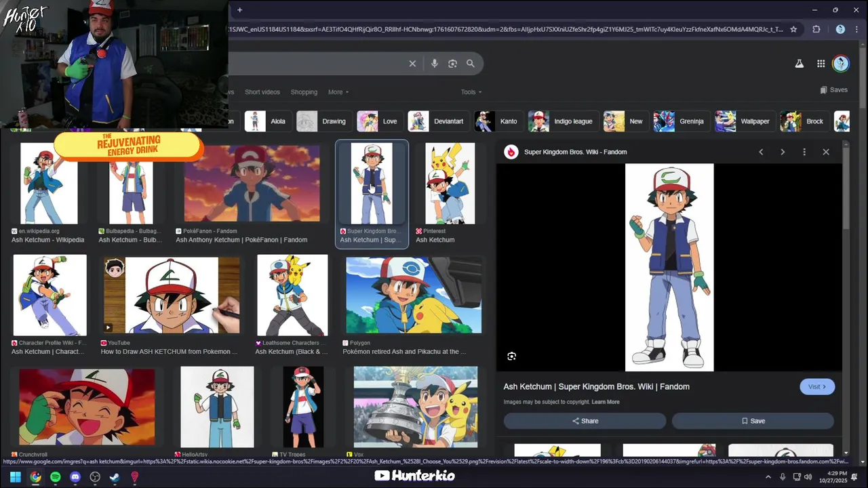Close the image preview panel
Screen dimensions: 868x488
[826, 152]
